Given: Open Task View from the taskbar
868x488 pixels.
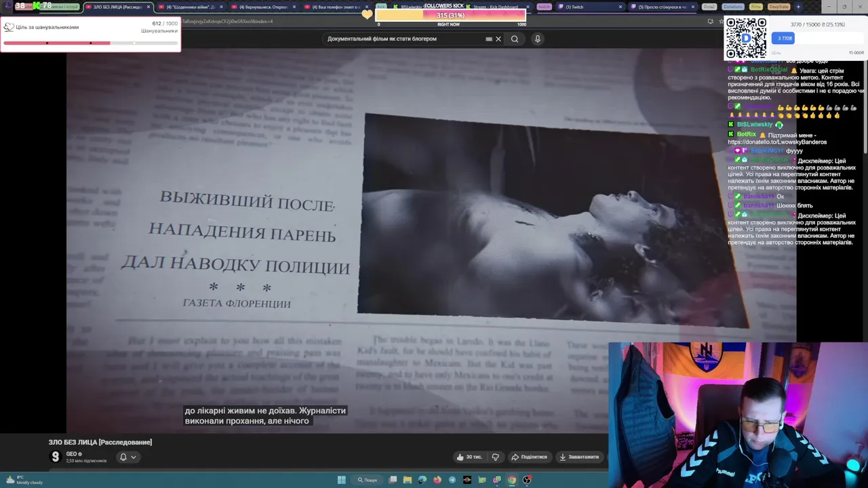Looking at the screenshot, I should [393, 480].
